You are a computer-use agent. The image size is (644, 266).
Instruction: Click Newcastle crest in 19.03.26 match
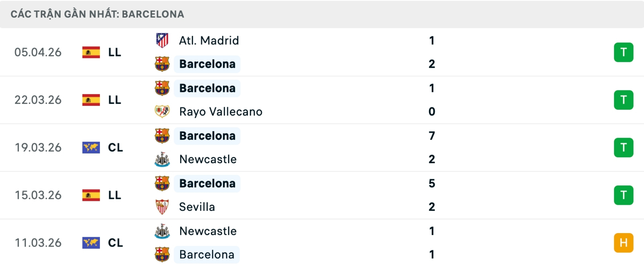(x=162, y=159)
